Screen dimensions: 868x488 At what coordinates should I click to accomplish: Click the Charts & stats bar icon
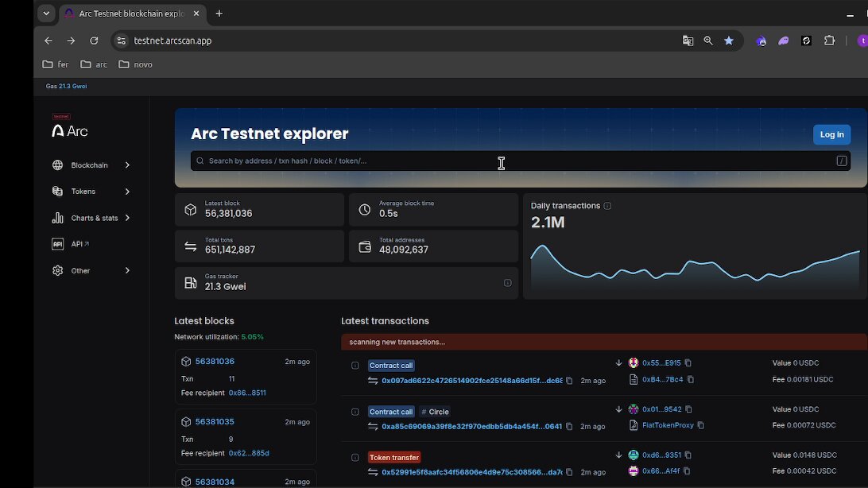tap(57, 218)
